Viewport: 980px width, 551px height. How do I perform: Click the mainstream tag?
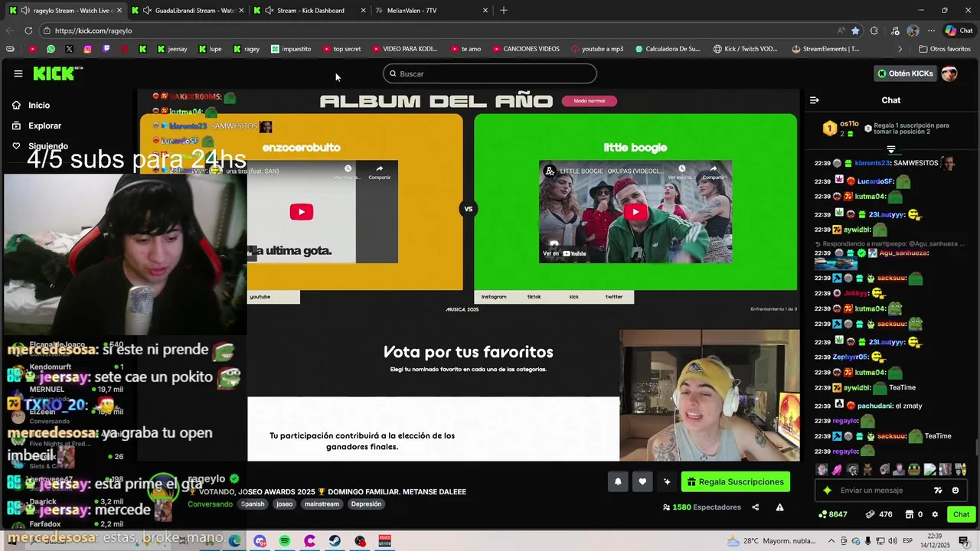pos(322,504)
